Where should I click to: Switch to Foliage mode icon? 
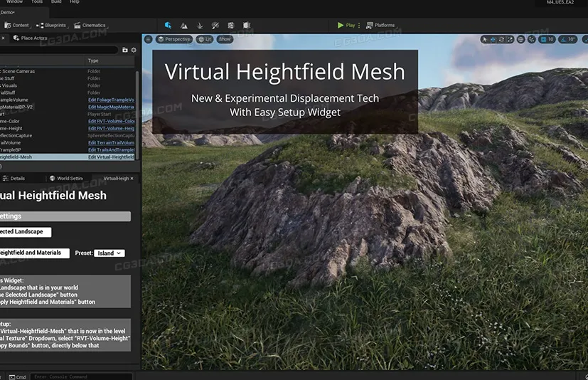(x=200, y=25)
